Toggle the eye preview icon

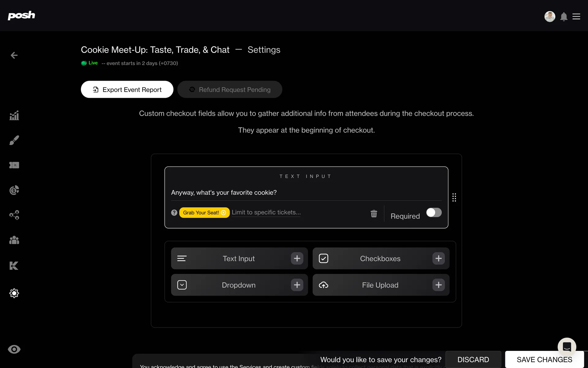click(14, 349)
